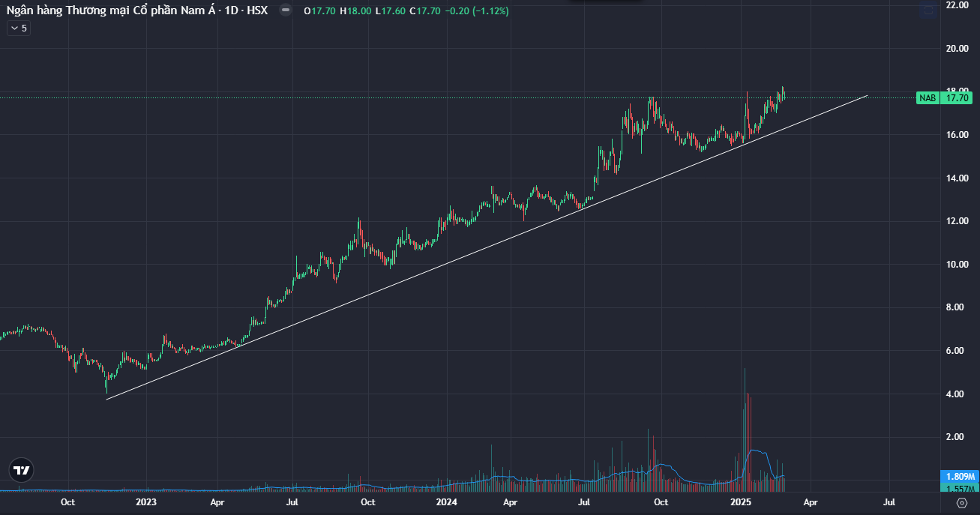
Task: Click the 16.00 price axis label
Action: coord(958,135)
